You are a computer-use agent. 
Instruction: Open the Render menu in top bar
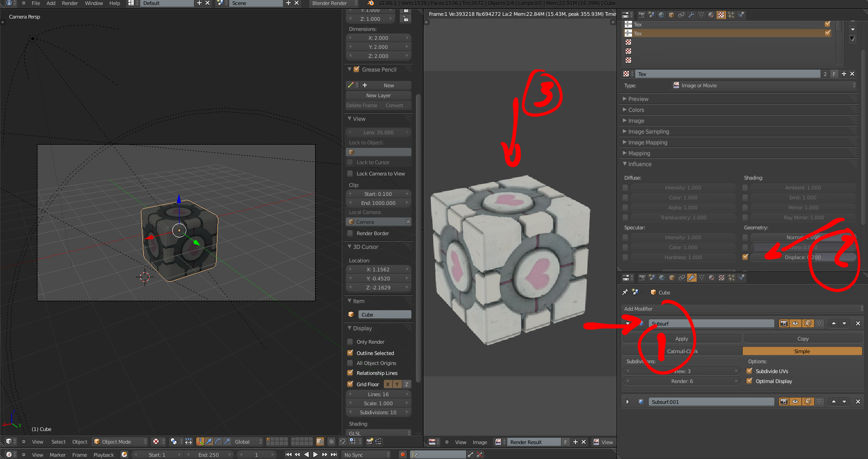[x=70, y=3]
